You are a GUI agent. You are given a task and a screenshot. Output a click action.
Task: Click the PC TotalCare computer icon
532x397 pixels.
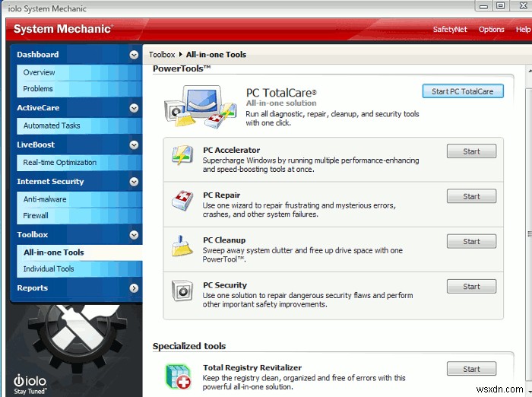[200, 106]
